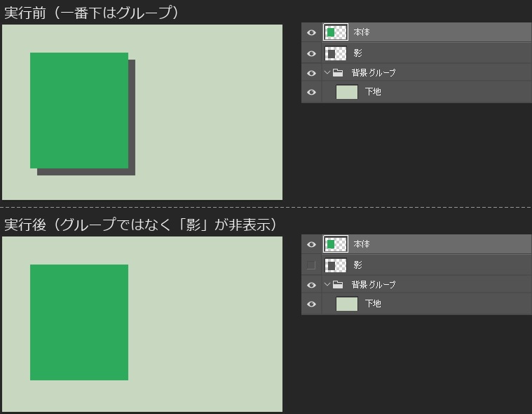Hide the 下地 layer in the top panel
The width and height of the screenshot is (532, 414).
tap(311, 92)
